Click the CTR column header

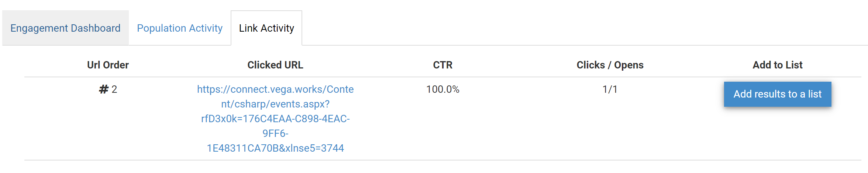pyautogui.click(x=442, y=65)
